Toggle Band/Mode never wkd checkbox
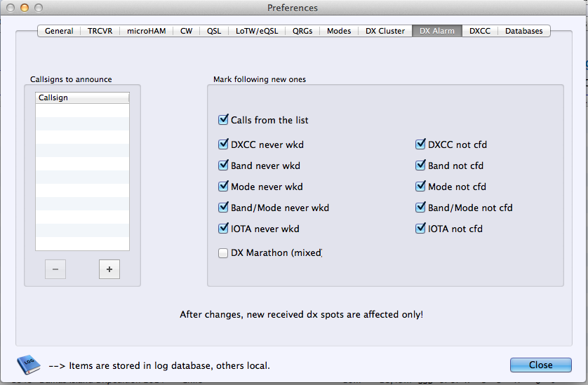This screenshot has width=588, height=385. [x=224, y=208]
